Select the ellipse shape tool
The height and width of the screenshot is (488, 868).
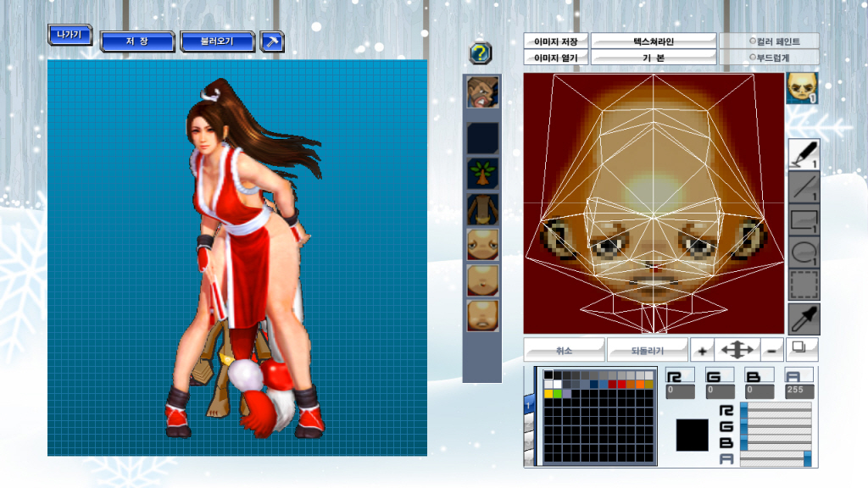coord(804,252)
